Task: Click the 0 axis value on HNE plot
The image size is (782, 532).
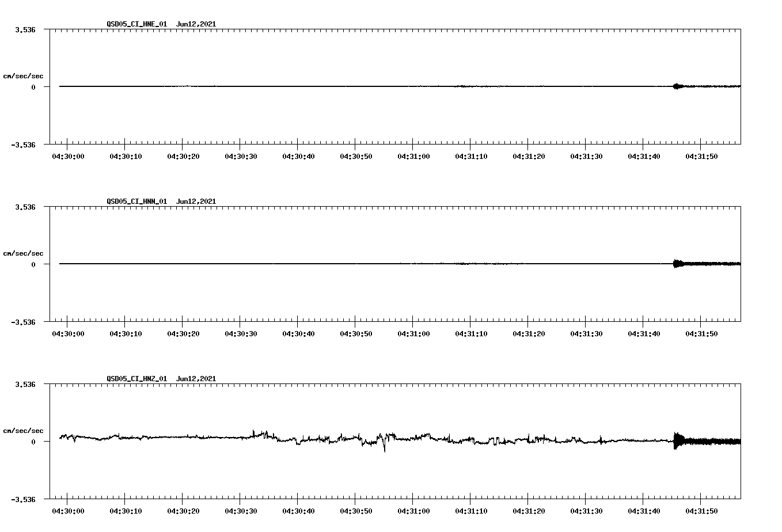Action: click(33, 88)
